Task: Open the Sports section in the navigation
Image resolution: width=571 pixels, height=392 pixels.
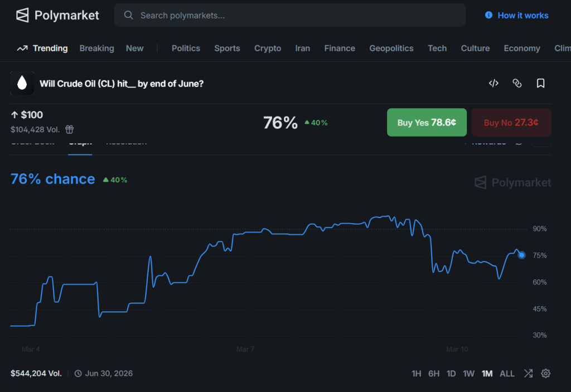Action: click(227, 49)
